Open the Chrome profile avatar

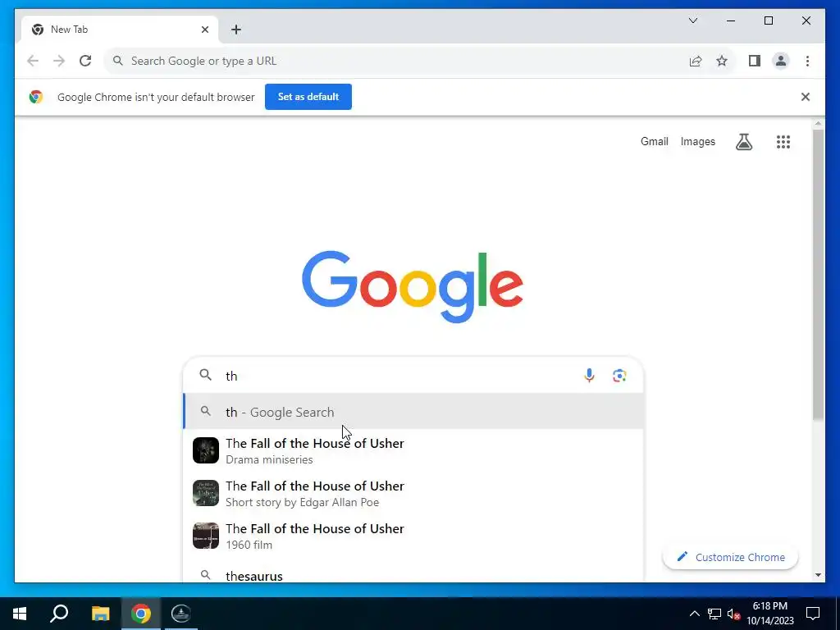coord(781,61)
